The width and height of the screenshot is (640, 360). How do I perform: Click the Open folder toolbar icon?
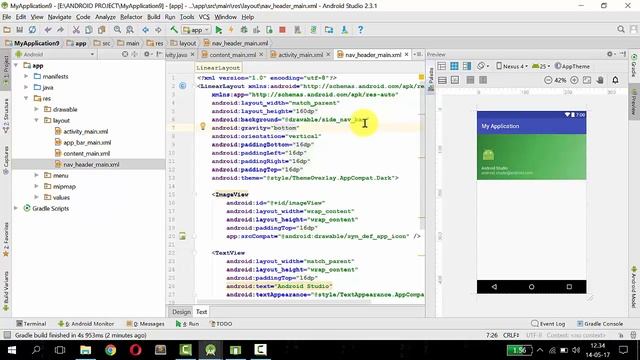(7, 30)
